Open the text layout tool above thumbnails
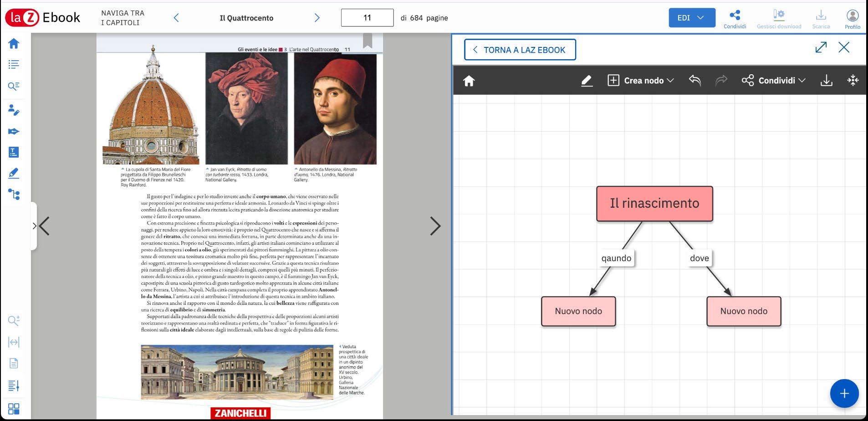Screen dimensions: 868x421 (x=14, y=385)
